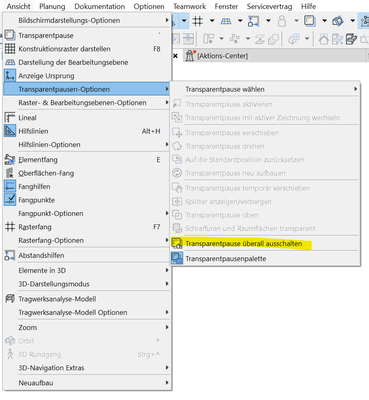369x400 pixels.
Task: Expand Hilfslinien-Optionen submenu
Action: 87,145
